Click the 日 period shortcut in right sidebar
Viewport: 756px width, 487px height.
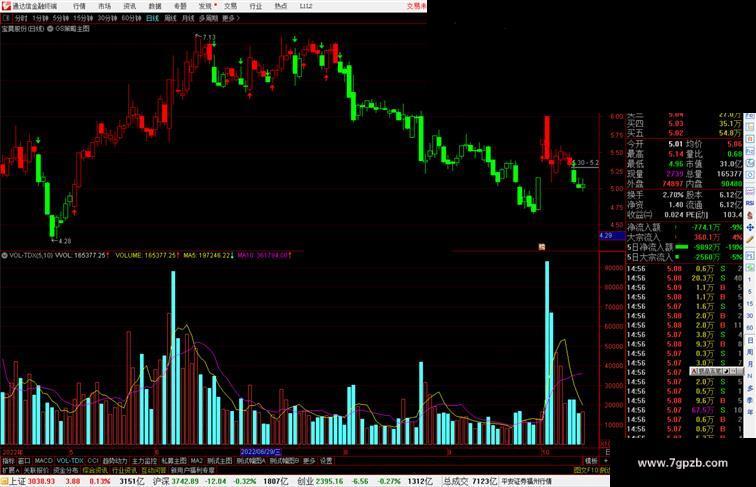[x=750, y=340]
